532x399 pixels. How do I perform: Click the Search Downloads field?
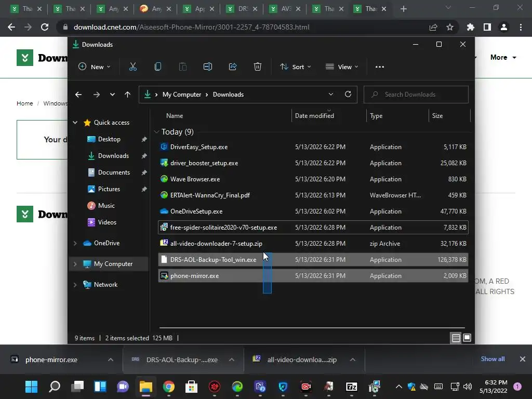coord(416,95)
